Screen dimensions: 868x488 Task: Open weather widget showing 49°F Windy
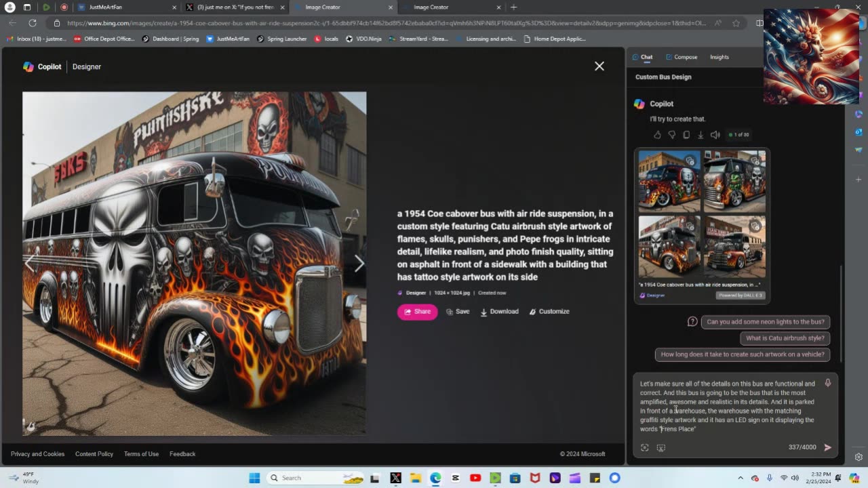click(24, 478)
